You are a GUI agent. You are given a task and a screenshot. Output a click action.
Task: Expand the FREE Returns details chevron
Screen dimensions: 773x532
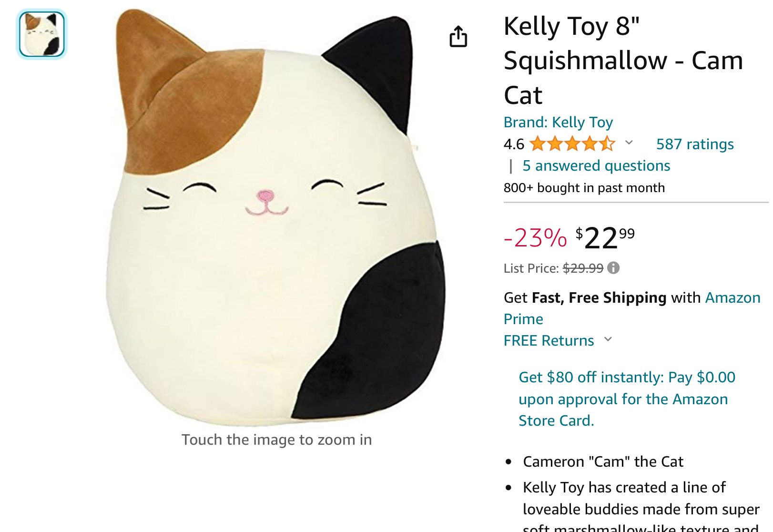click(608, 340)
